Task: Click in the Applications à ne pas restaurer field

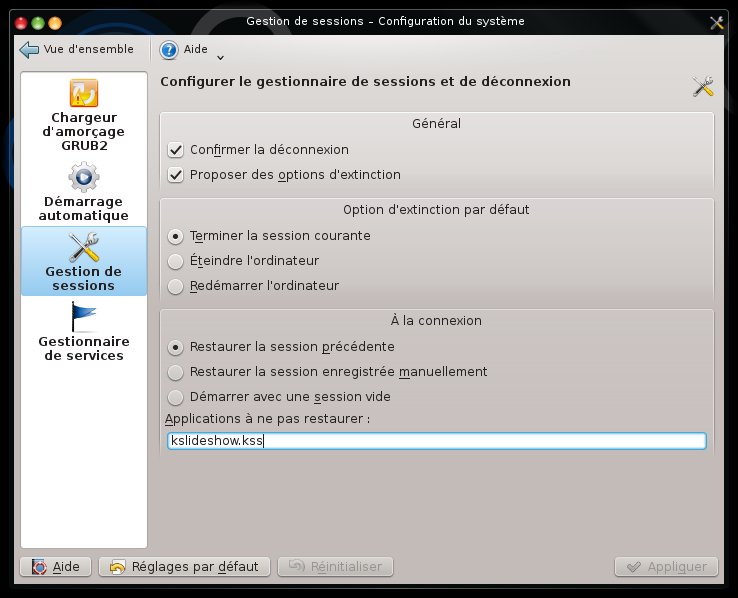Action: [437, 441]
